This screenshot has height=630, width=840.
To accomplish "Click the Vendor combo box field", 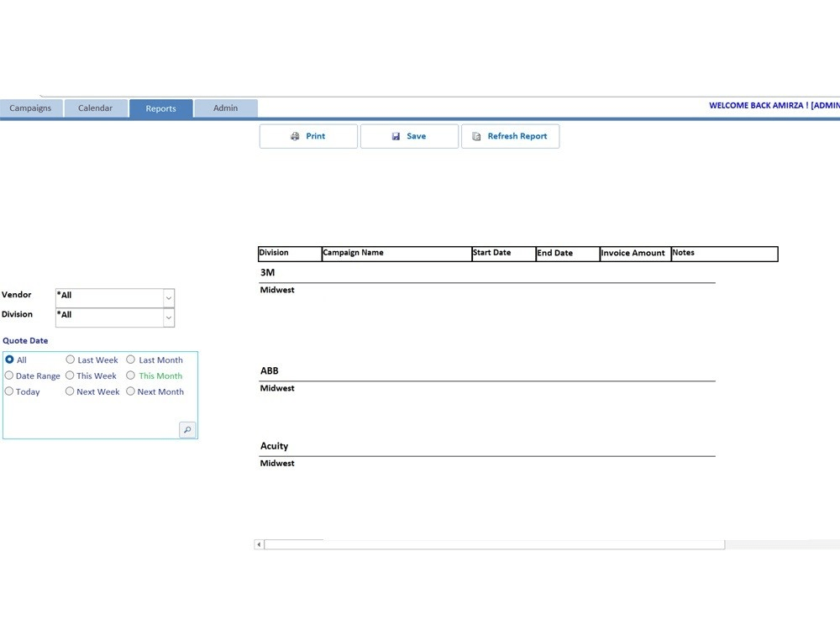I will [114, 298].
